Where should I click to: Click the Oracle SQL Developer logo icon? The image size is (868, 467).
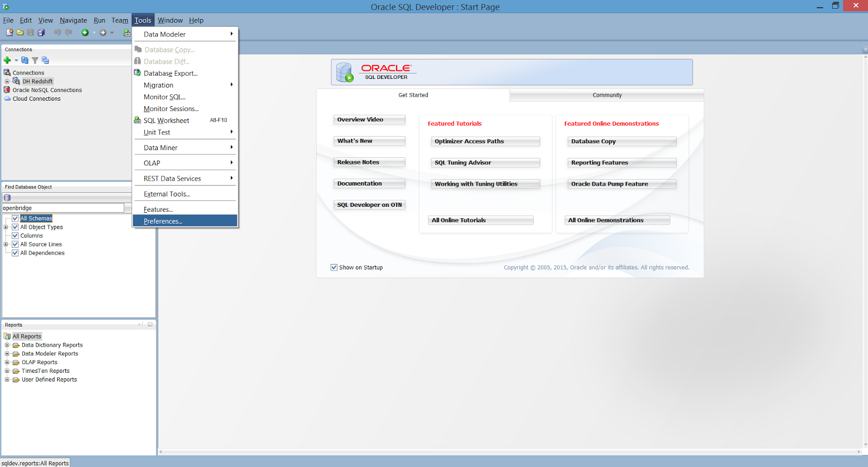(x=345, y=72)
